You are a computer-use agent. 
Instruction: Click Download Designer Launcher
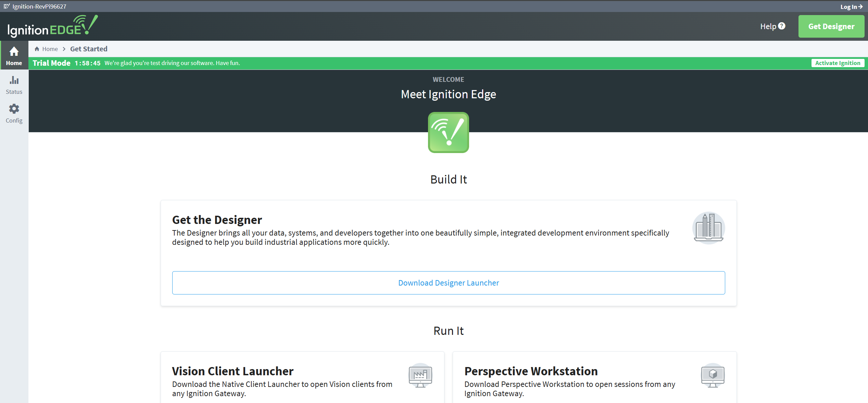click(x=448, y=283)
